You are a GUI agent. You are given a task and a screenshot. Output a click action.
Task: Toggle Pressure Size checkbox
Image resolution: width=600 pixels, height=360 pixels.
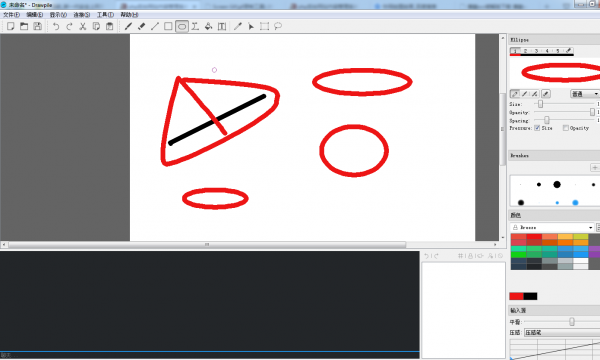[x=537, y=128]
